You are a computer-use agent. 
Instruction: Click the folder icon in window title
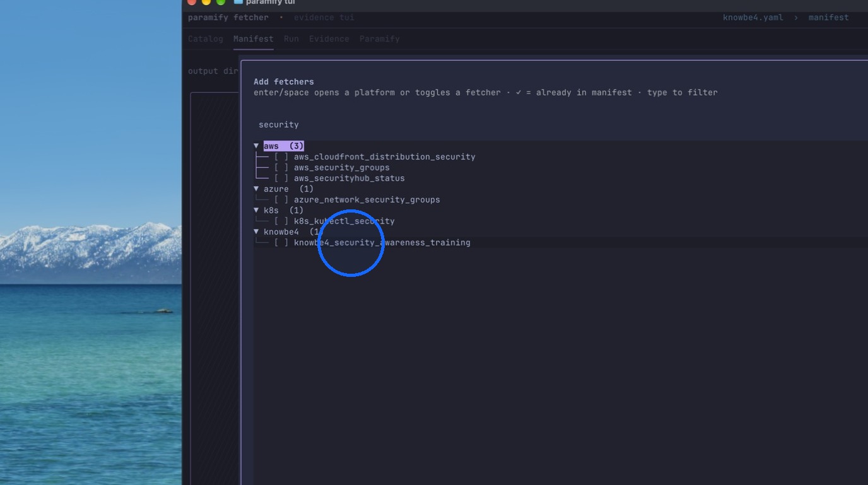point(238,2)
